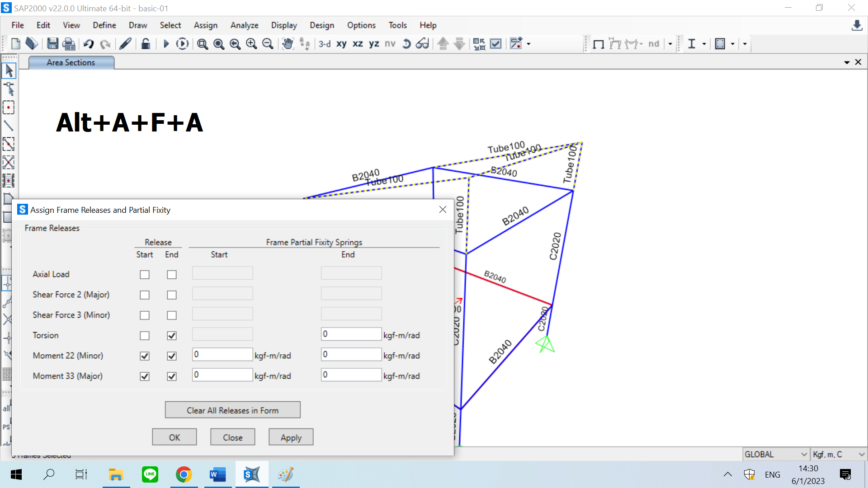
Task: Click Zoom In One Step icon
Action: pyautogui.click(x=251, y=44)
